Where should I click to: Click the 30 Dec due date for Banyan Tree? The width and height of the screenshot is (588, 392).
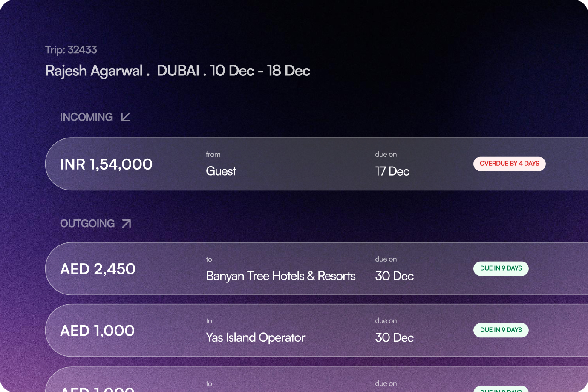click(394, 276)
